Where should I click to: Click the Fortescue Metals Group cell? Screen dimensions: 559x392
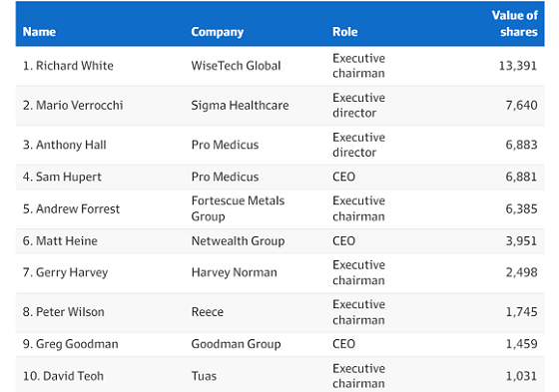(238, 208)
